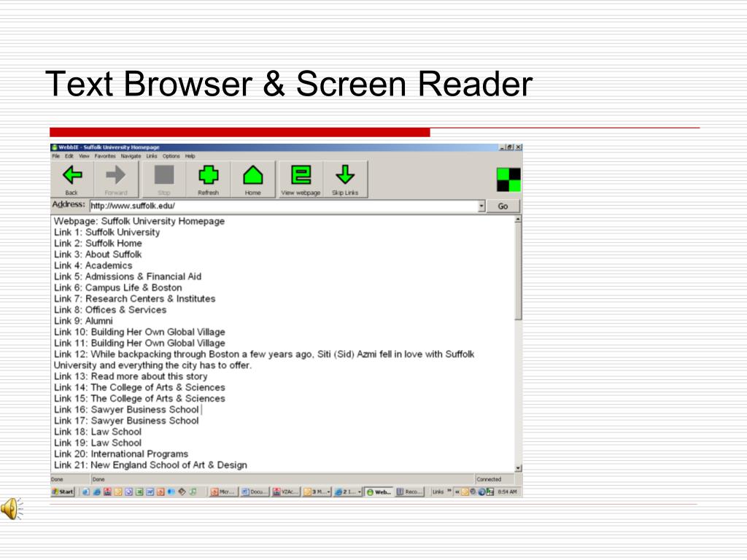Switch to the 'Docu...' taskbar window
This screenshot has height=560, width=747.
255,492
